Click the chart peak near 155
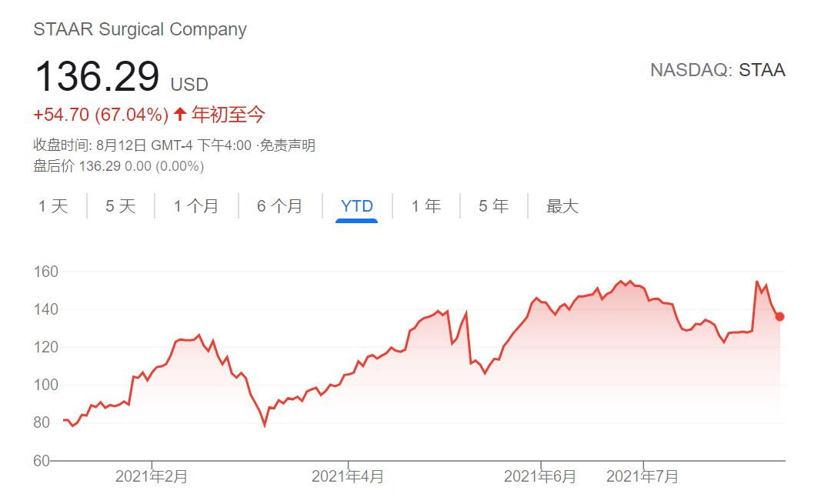The width and height of the screenshot is (821, 504). [x=620, y=282]
